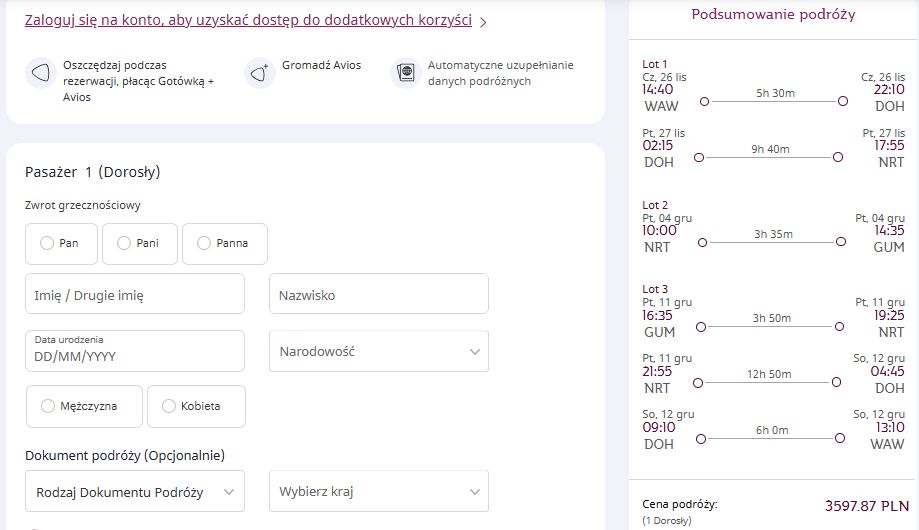Click the 16:35 GUM departure time
Viewport: 919px width, 530px height.
657,315
